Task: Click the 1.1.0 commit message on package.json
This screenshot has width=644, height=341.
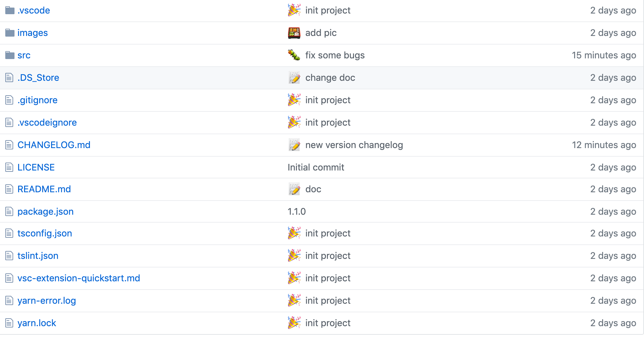Action: point(296,211)
